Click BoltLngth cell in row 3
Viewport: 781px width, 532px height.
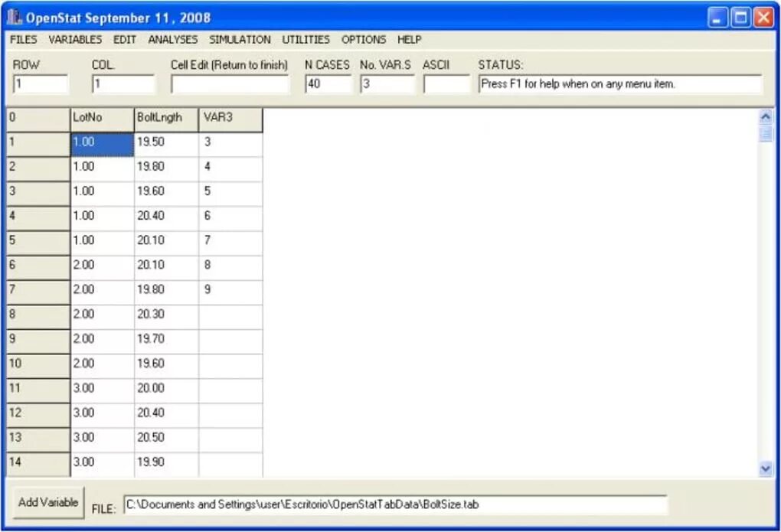click(166, 194)
